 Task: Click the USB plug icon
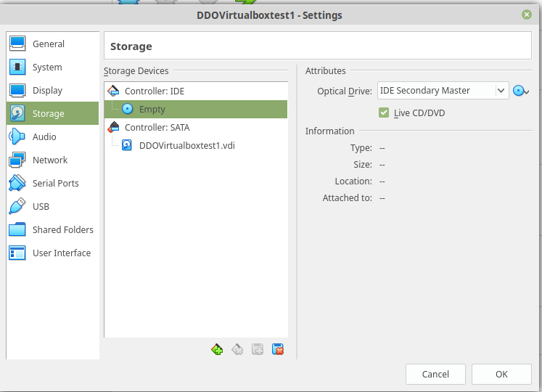17,206
